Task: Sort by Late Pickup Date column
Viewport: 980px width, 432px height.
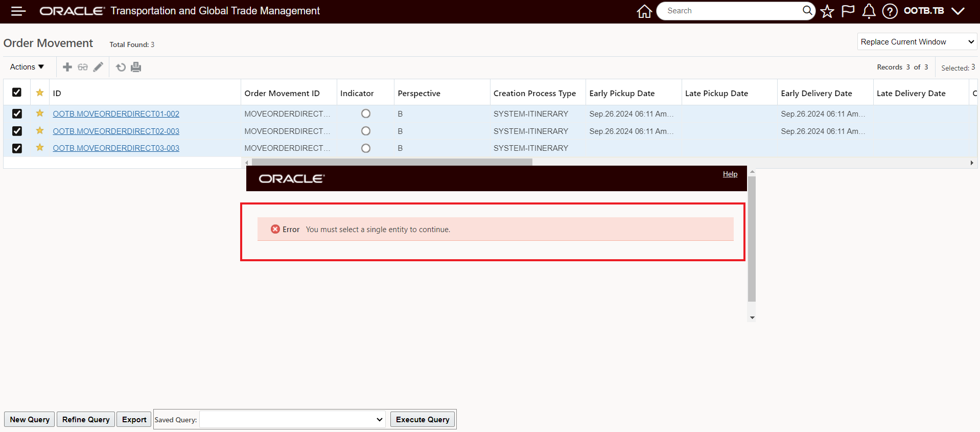Action: [x=716, y=93]
